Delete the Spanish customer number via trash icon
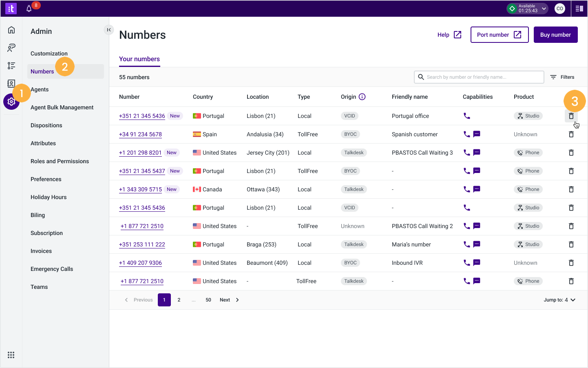The height and width of the screenshot is (368, 588). [571, 134]
